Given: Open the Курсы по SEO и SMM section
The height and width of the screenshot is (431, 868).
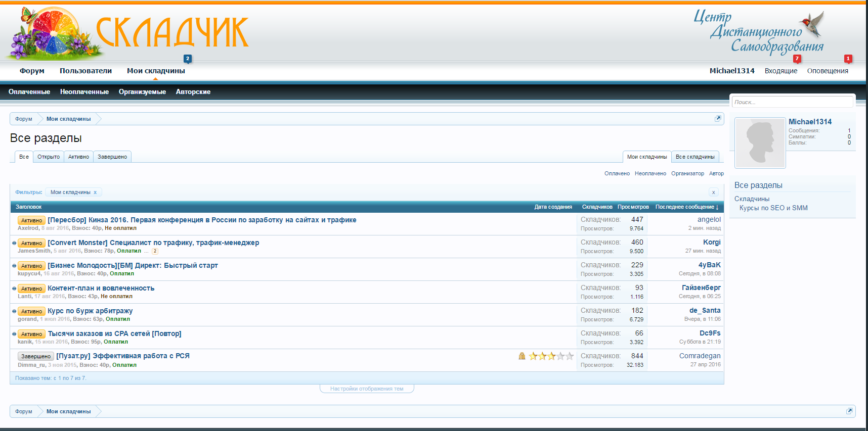Looking at the screenshot, I should (773, 208).
